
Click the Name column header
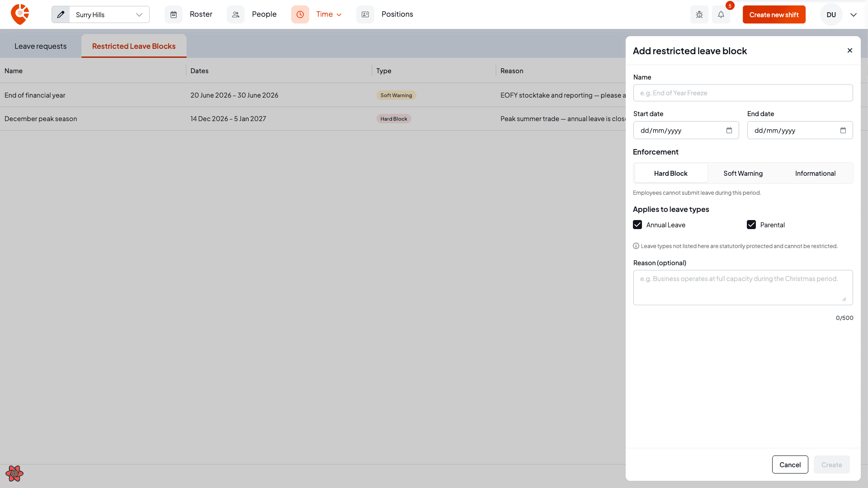tap(14, 70)
